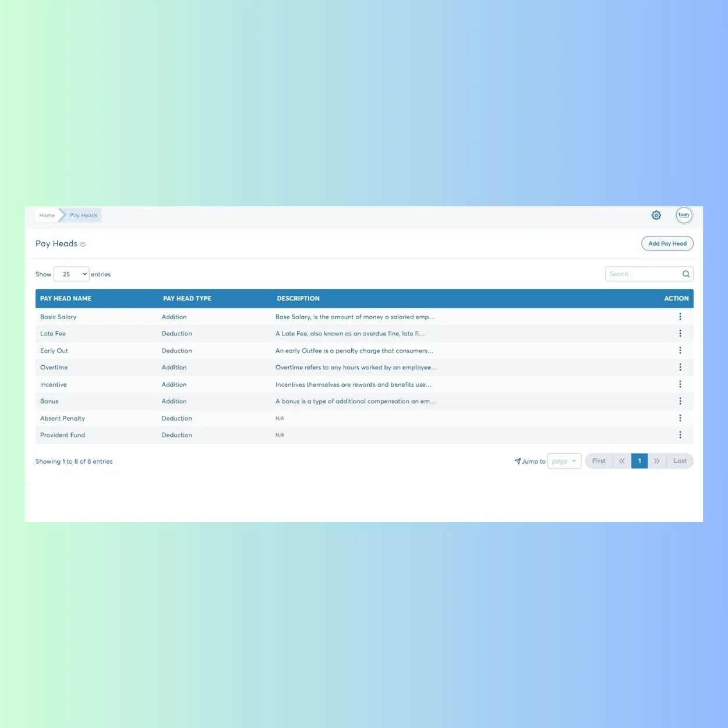Open three-dot menu for Provident Fund
The image size is (728, 728).
pyautogui.click(x=680, y=435)
